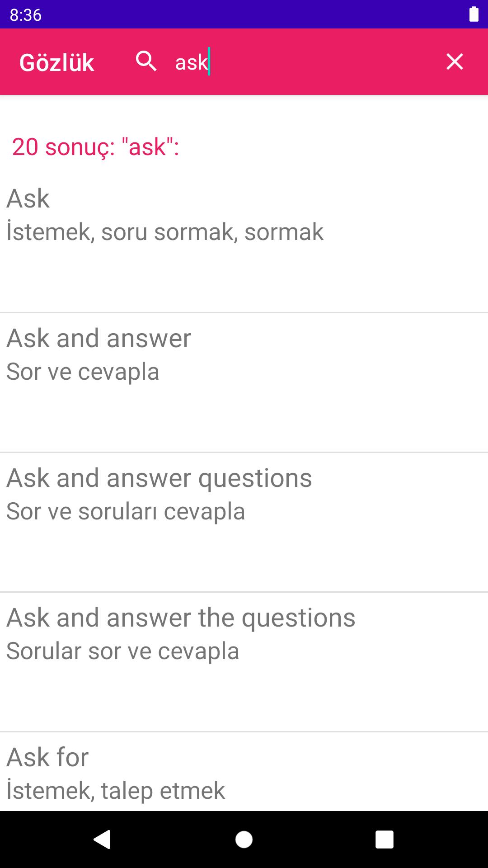Image resolution: width=488 pixels, height=868 pixels.
Task: Clear the search with the X icon
Action: point(455,61)
